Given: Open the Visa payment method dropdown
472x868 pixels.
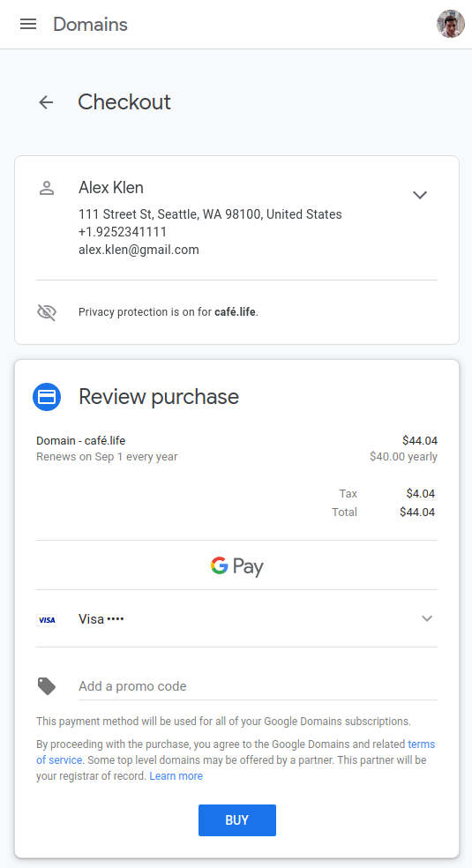Looking at the screenshot, I should (427, 618).
